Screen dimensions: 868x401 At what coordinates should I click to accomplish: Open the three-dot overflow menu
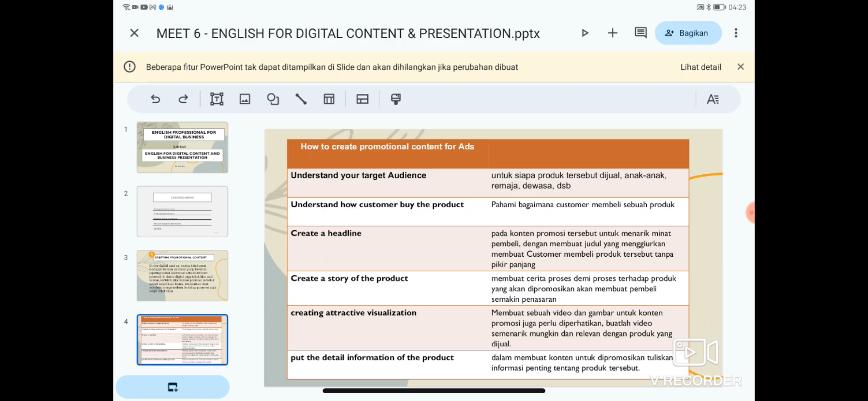pos(736,33)
